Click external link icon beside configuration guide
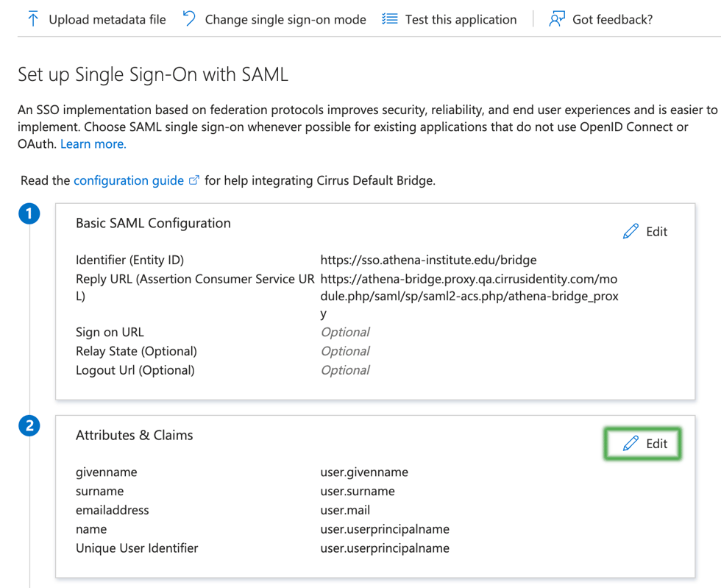Viewport: 721px width, 588px height. (194, 180)
